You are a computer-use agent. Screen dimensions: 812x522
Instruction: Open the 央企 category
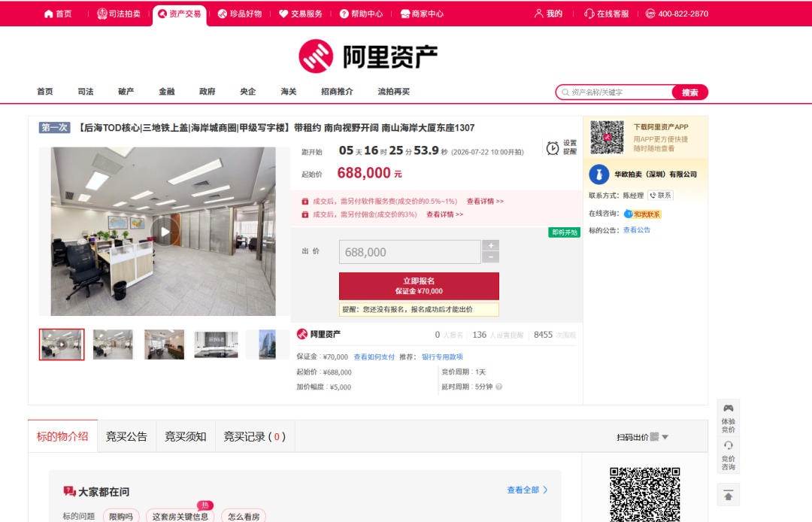tap(247, 92)
